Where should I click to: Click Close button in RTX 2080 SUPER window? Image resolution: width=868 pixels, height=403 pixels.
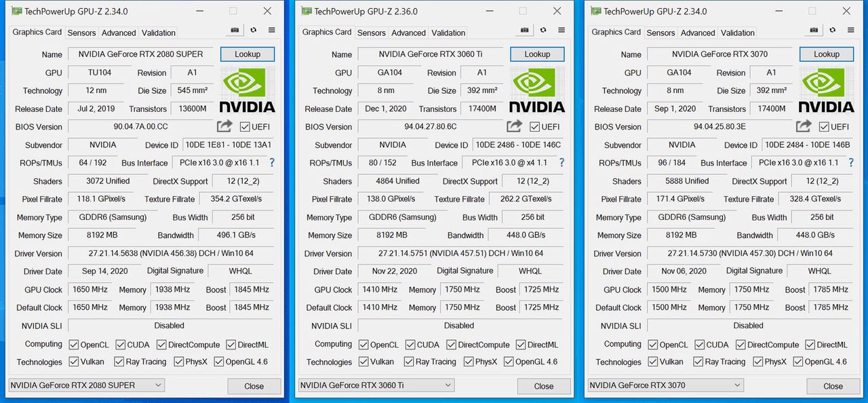[x=254, y=386]
